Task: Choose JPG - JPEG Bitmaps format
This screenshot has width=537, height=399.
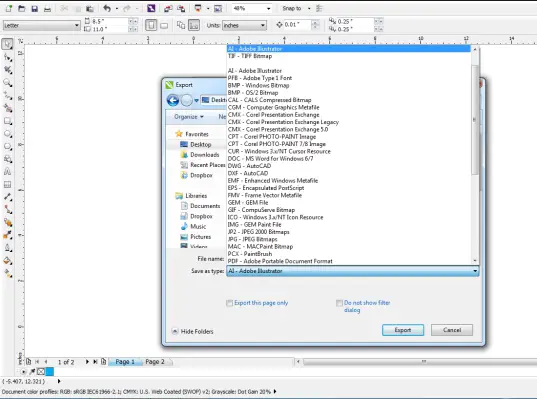Action: pos(252,239)
